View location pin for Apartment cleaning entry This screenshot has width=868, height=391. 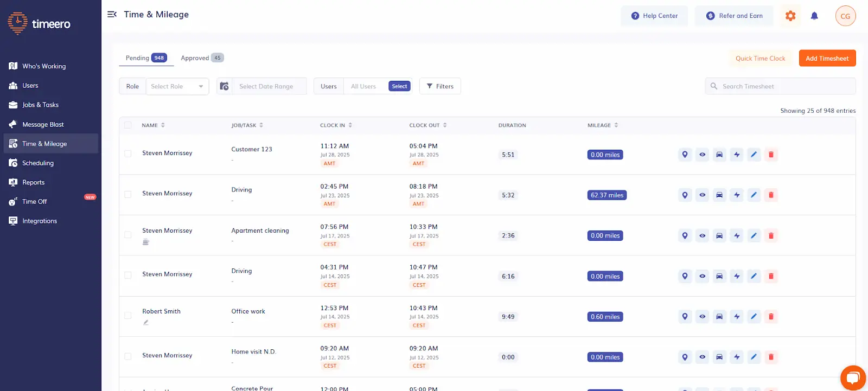coord(685,235)
